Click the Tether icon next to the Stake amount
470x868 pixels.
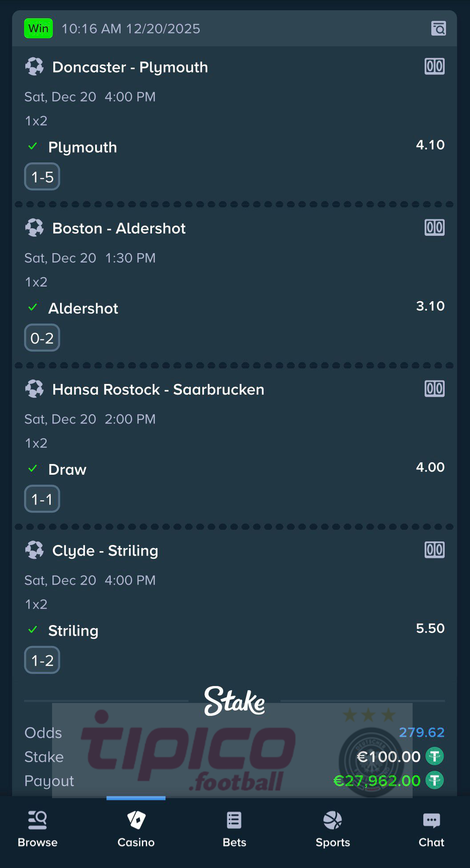434,756
